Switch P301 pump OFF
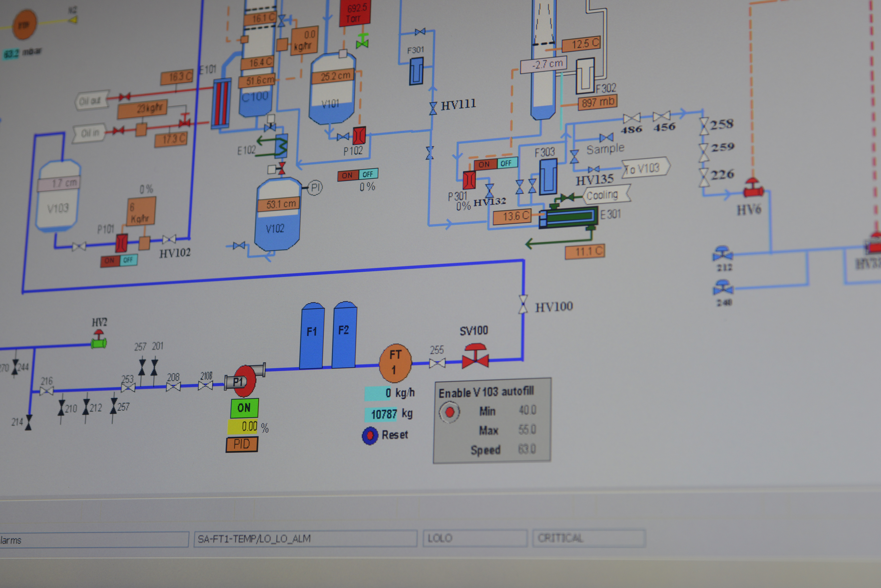Viewport: 881px width, 588px height. coord(507,163)
